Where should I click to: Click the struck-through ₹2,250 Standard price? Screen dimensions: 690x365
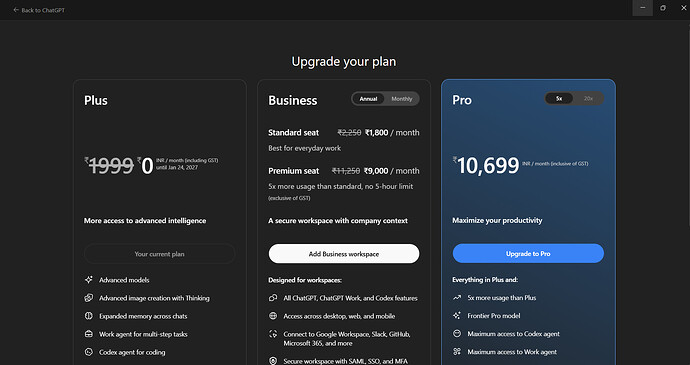coord(349,133)
